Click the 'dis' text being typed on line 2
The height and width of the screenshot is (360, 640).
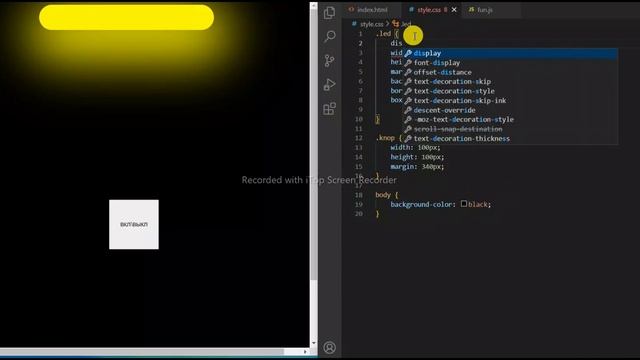(396, 43)
